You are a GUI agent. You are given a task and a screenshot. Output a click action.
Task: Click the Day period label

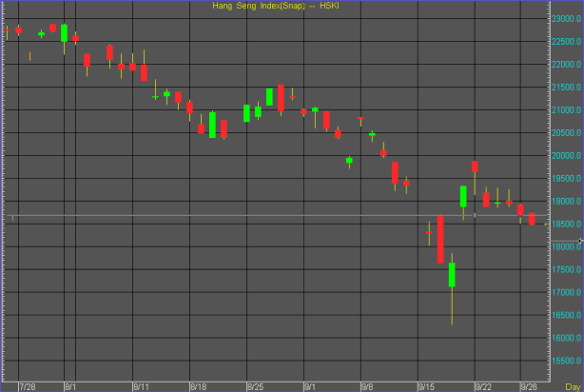pos(573,387)
